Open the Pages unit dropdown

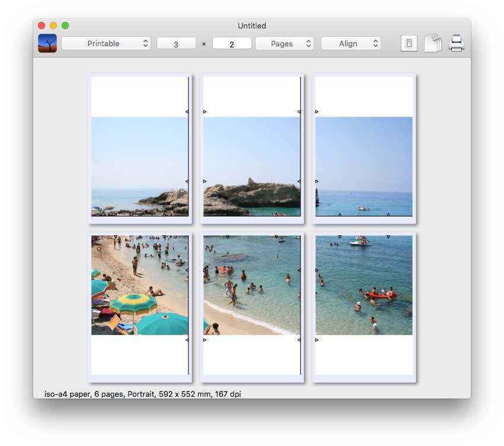pyautogui.click(x=285, y=43)
